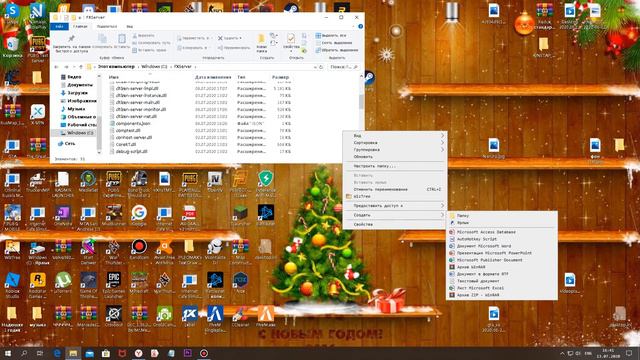640x360 pixels.
Task: Open the address bar history dropdown arrow
Action: point(315,67)
